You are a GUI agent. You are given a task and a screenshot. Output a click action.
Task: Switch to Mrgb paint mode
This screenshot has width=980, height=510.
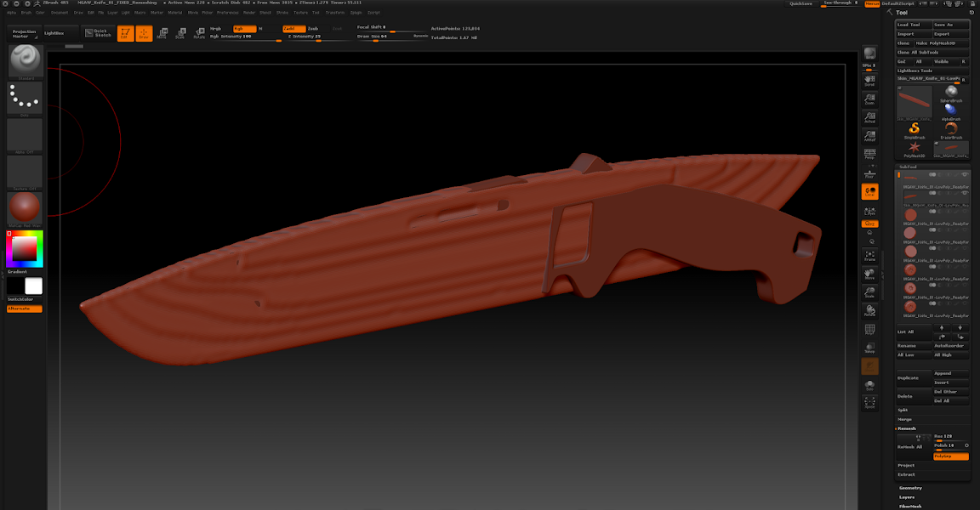point(216,28)
